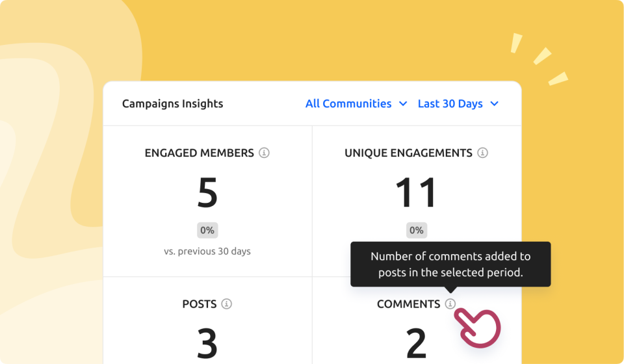Click the pink hand pointer illustration
Screen dimensions: 624x364
[479, 326]
